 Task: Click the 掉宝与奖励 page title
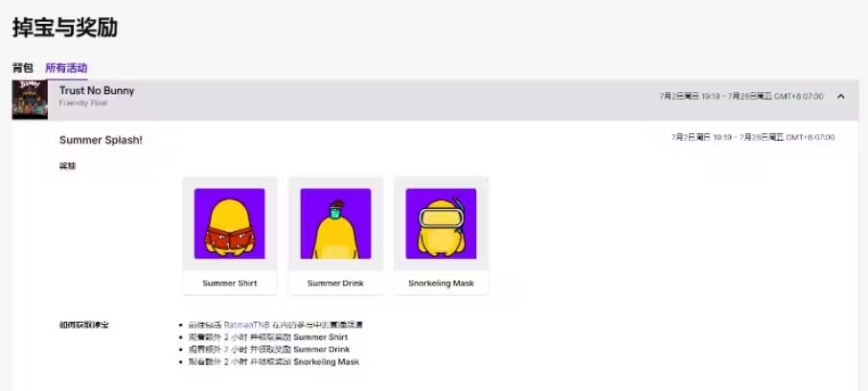click(x=64, y=28)
